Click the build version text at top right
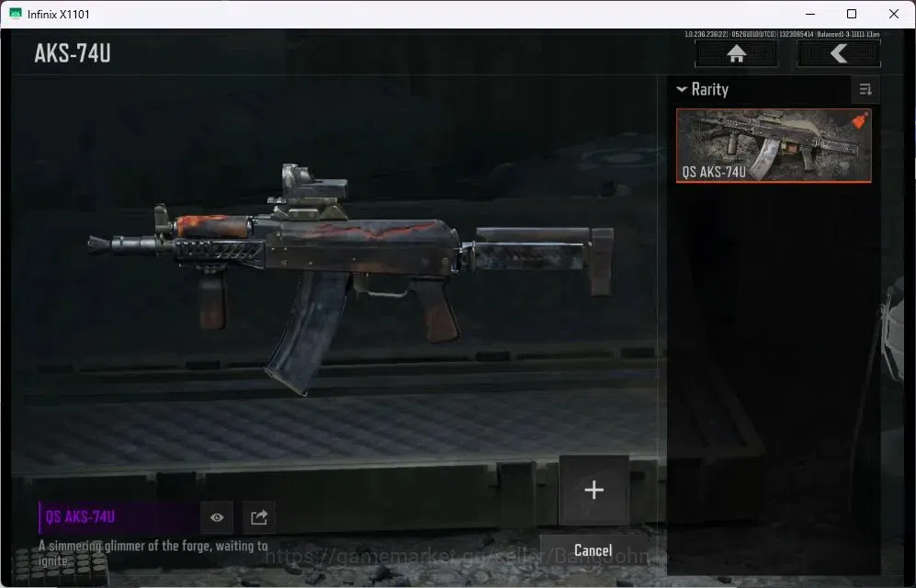The width and height of the screenshot is (916, 588). pyautogui.click(x=782, y=34)
